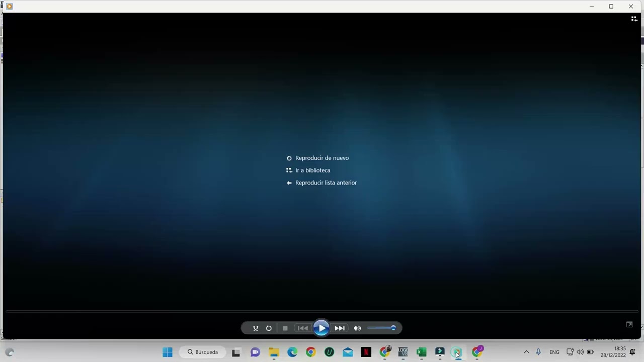Screen dimensions: 644x362
Task: Open Excel from taskbar
Action: (x=422, y=352)
